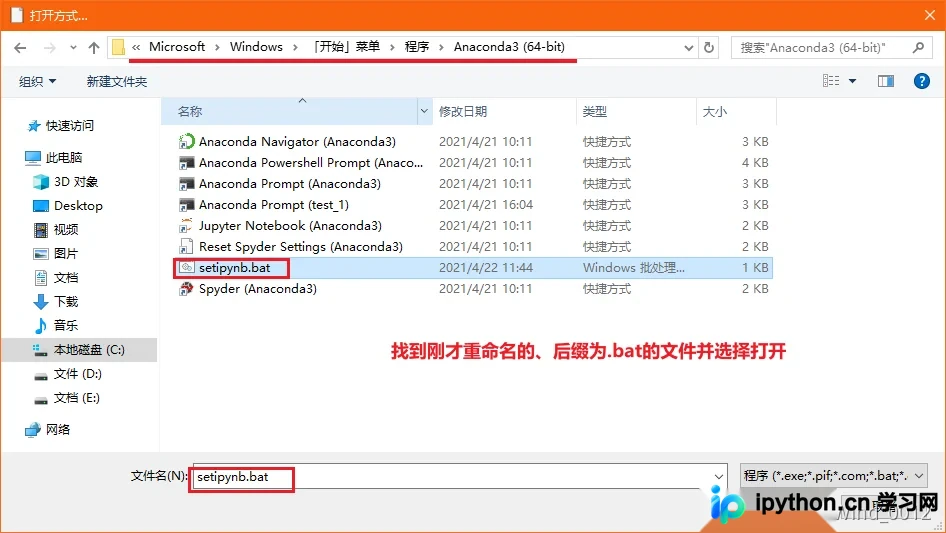Click 2021/4/22 11:44 date cell
Image resolution: width=946 pixels, height=533 pixels.
[x=486, y=268]
